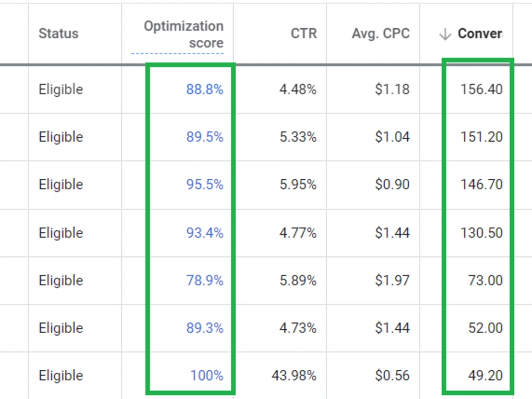532x399 pixels.
Task: Open the 95.5% optimization score link
Action: (205, 185)
